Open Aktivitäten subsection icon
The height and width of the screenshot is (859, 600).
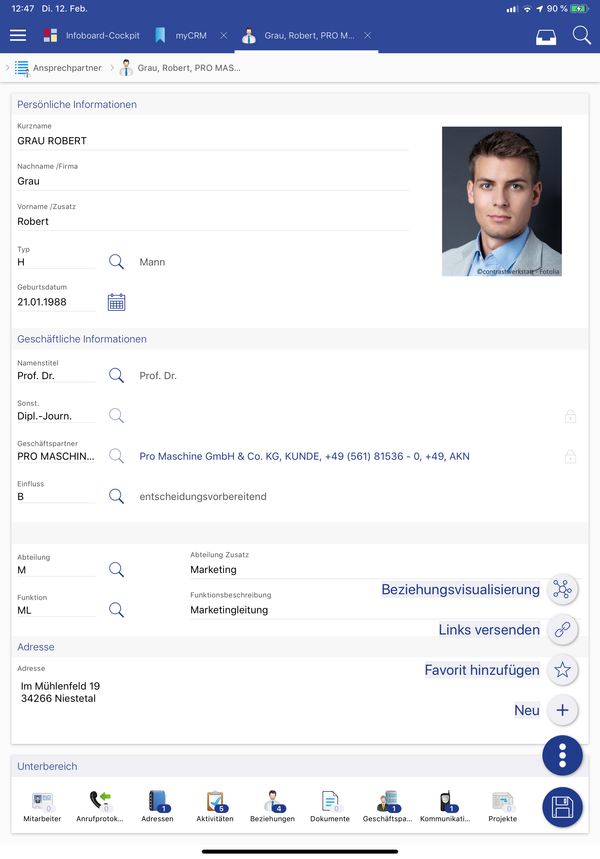tap(215, 805)
